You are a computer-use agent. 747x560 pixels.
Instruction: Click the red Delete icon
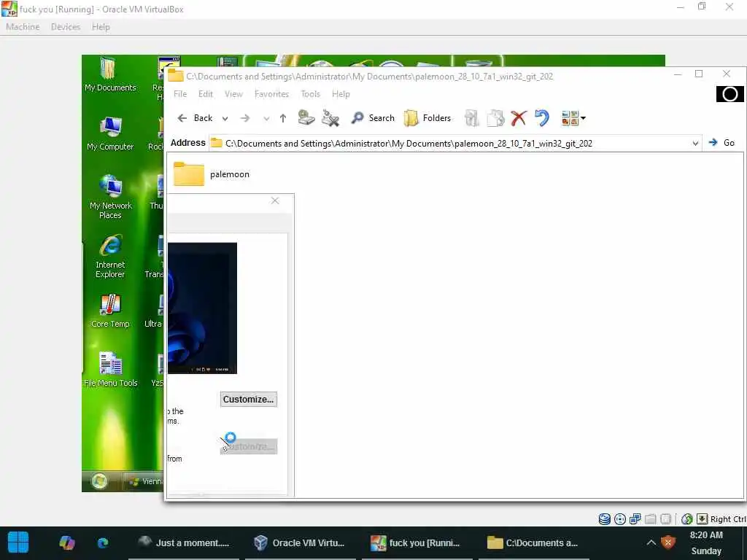coord(519,118)
